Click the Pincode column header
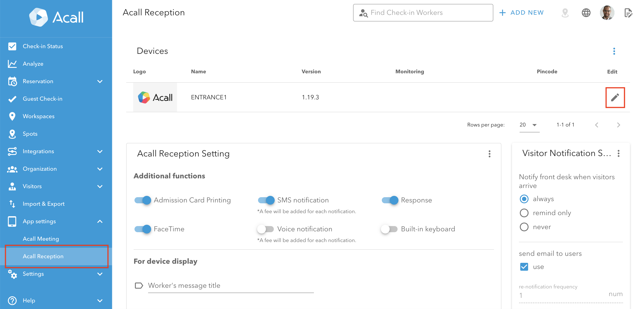The width and height of the screenshot is (644, 309). (x=547, y=72)
